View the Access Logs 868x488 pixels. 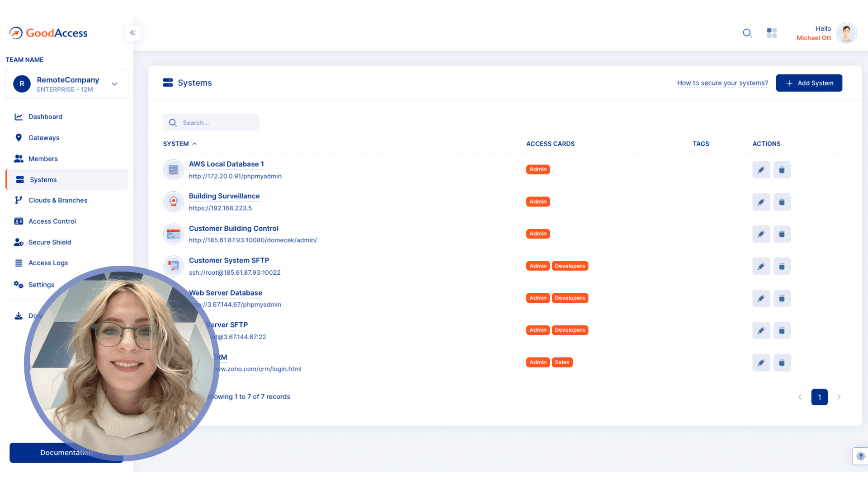pos(48,263)
